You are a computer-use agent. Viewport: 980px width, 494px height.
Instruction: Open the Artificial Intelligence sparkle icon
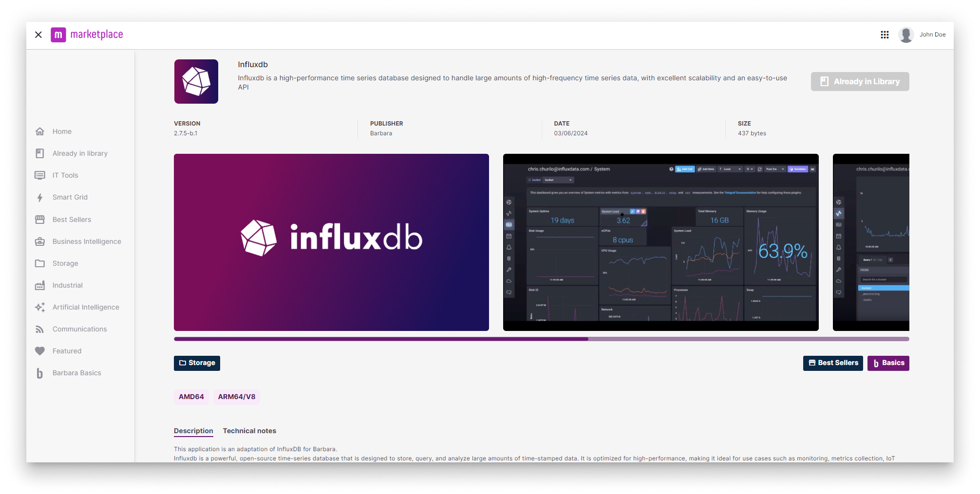40,307
